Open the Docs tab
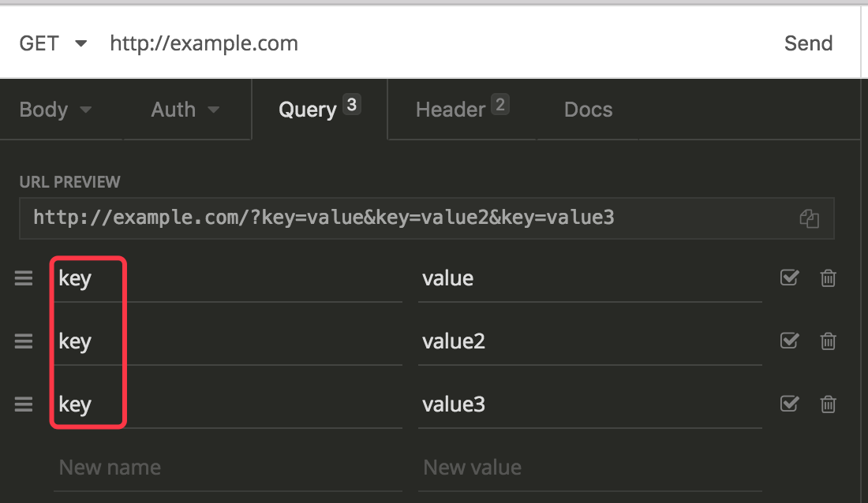The image size is (868, 503). 588,109
